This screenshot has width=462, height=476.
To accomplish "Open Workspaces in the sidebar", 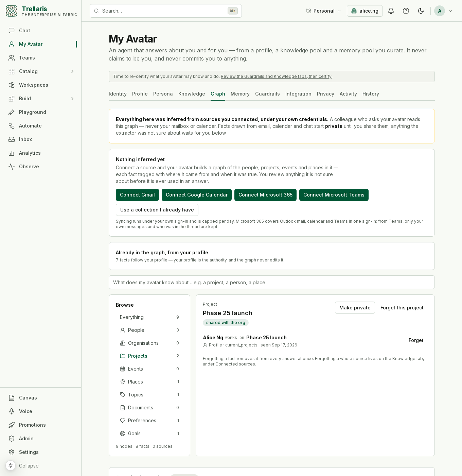I will [41, 85].
